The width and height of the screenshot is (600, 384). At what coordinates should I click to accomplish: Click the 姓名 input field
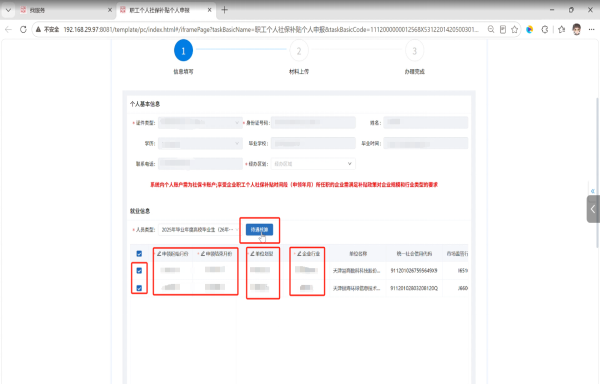[x=426, y=122]
